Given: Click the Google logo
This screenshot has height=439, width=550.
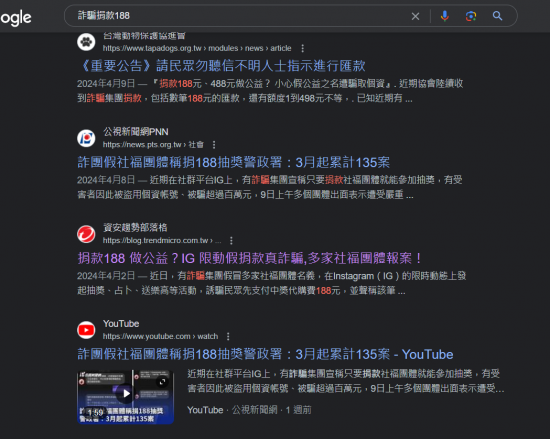Looking at the screenshot, I should (15, 18).
